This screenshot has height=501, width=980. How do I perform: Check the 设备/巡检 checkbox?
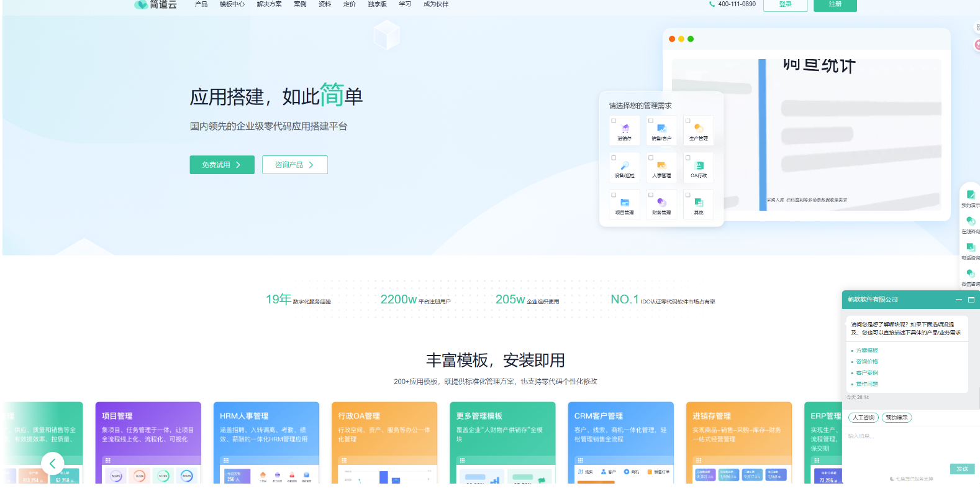[614, 158]
